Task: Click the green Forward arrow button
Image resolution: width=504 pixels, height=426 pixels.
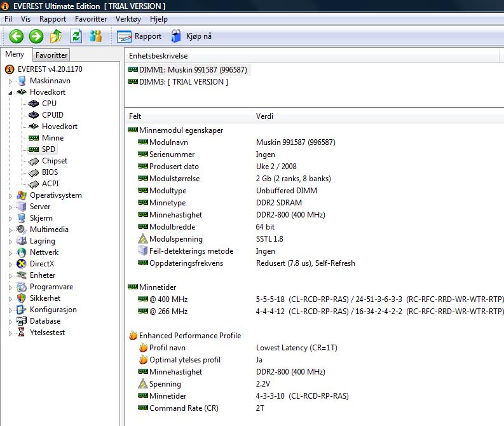Action: tap(36, 36)
